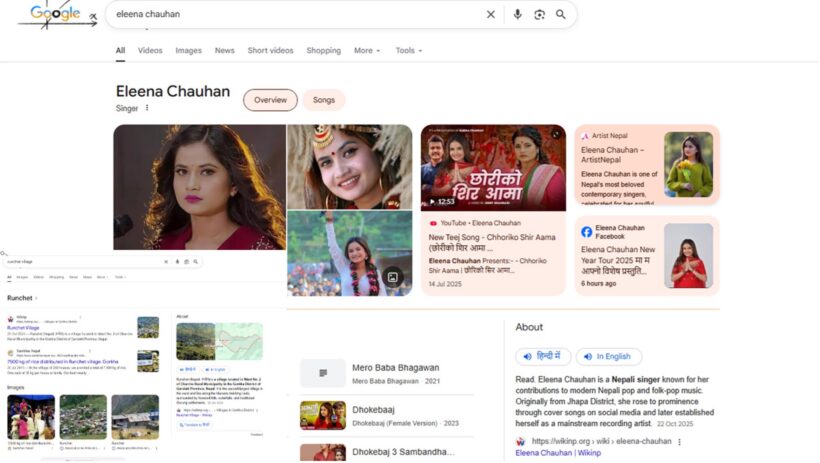The image size is (820, 463).
Task: Go to the Short videos tab
Action: [270, 50]
